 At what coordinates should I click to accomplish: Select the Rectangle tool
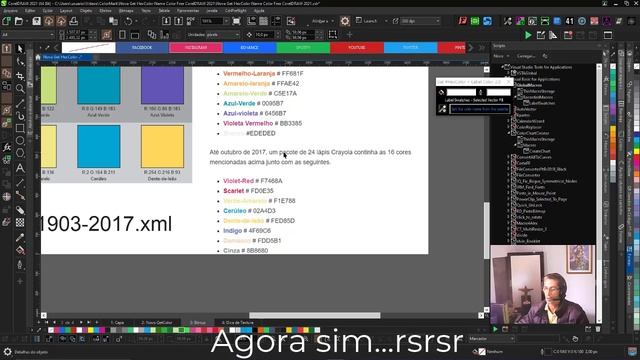[20, 128]
